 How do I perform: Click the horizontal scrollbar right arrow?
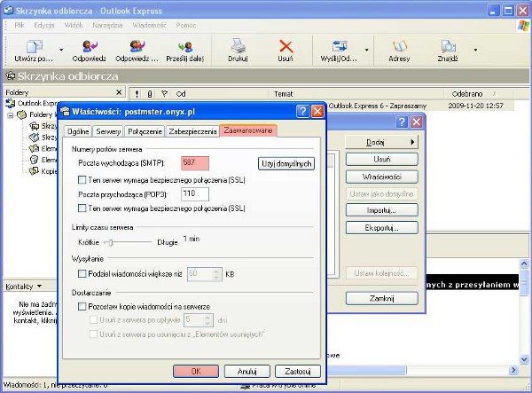(x=513, y=370)
